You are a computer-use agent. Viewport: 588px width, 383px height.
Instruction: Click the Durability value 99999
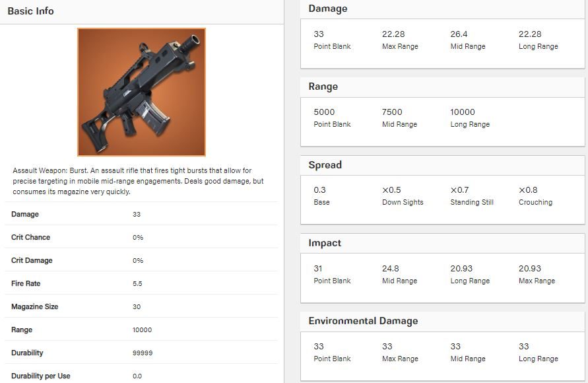coord(143,353)
